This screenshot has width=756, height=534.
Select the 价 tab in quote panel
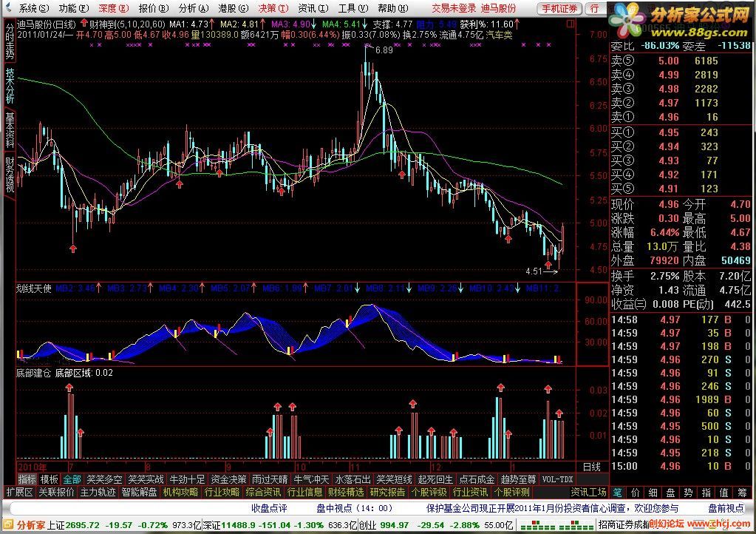coord(636,492)
